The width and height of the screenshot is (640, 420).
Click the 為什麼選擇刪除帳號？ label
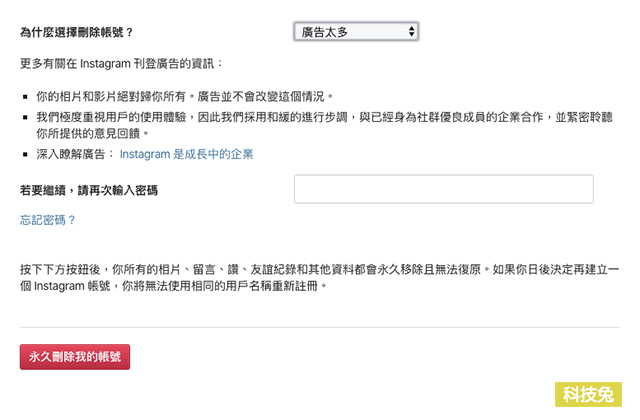[77, 32]
